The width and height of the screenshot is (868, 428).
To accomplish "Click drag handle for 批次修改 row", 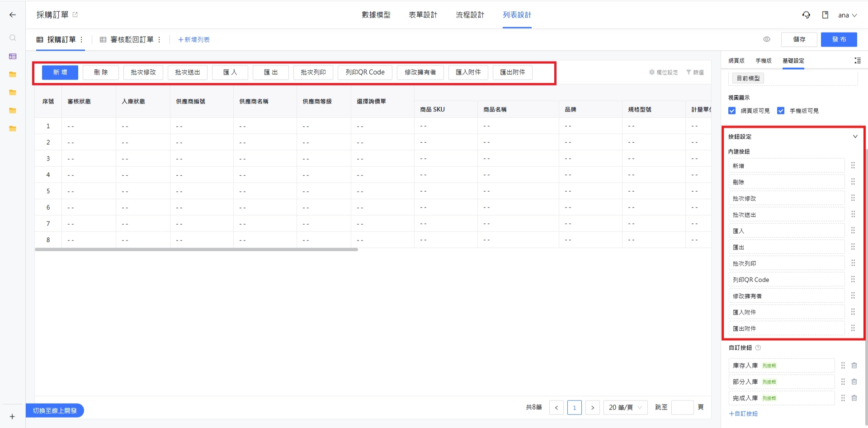I will (x=853, y=198).
